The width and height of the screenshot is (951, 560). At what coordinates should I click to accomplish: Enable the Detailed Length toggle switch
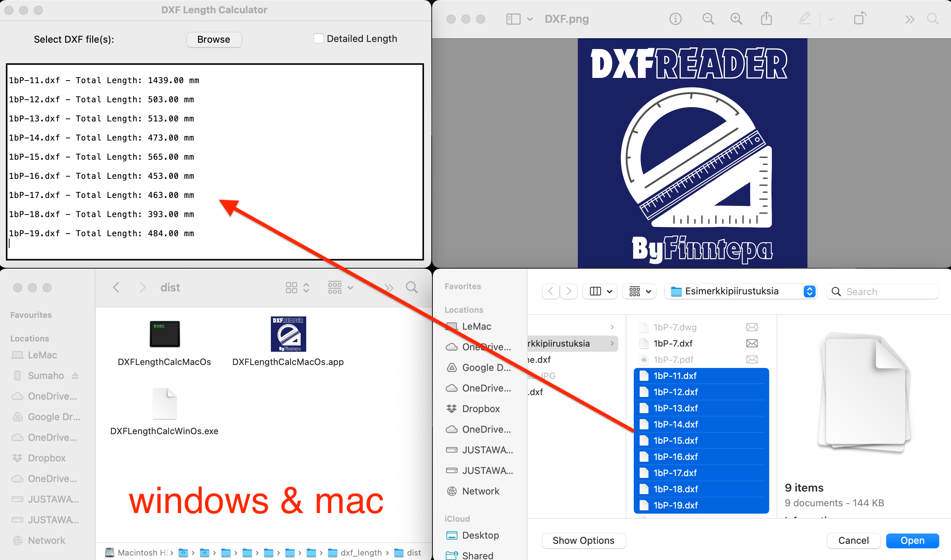pyautogui.click(x=318, y=38)
